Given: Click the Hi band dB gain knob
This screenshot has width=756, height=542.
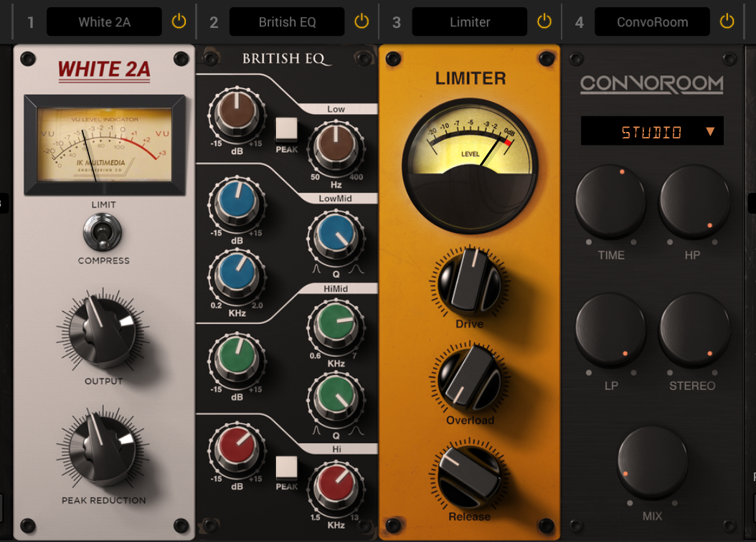Looking at the screenshot, I should coord(237,447).
